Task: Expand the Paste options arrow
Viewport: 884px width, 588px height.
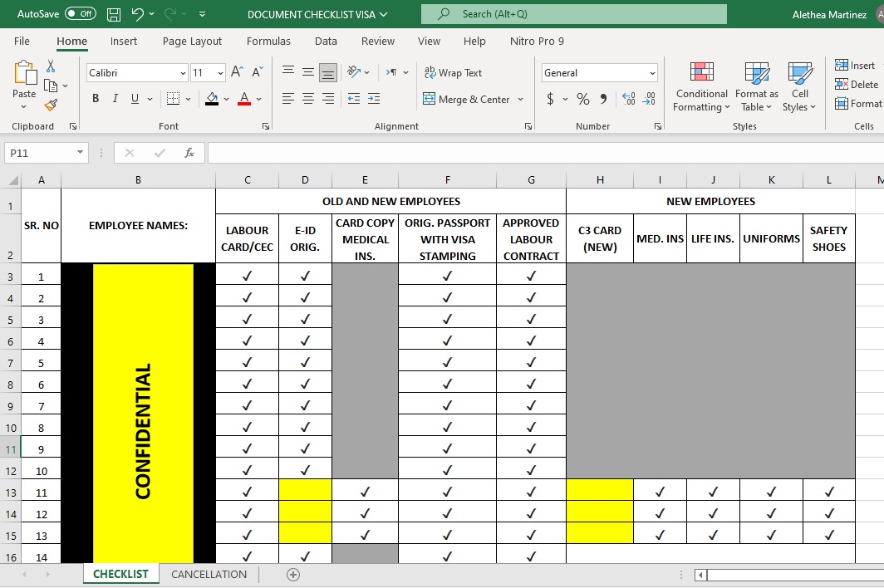Action: tap(23, 106)
